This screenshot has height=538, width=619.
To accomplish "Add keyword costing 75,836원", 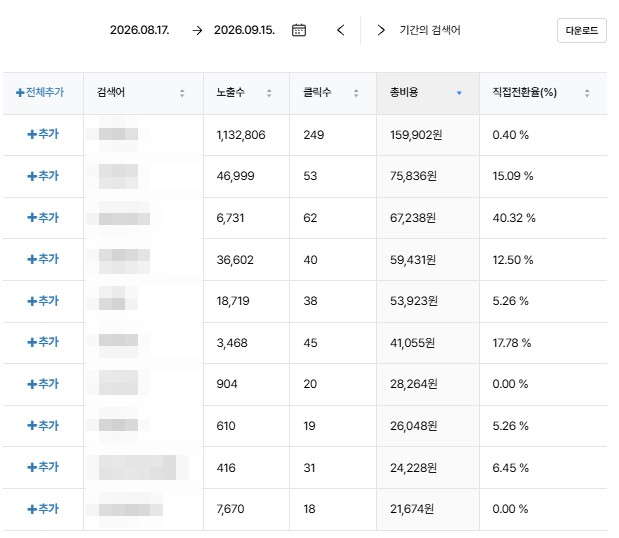I will pyautogui.click(x=43, y=176).
